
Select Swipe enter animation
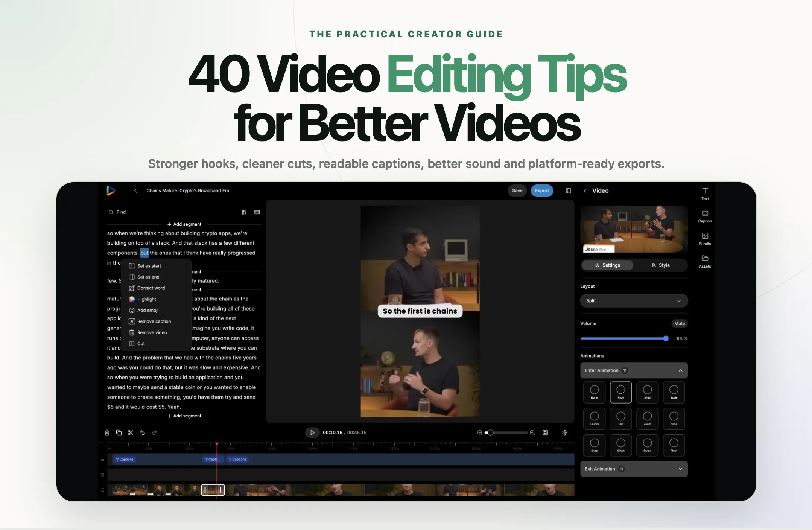click(x=647, y=445)
